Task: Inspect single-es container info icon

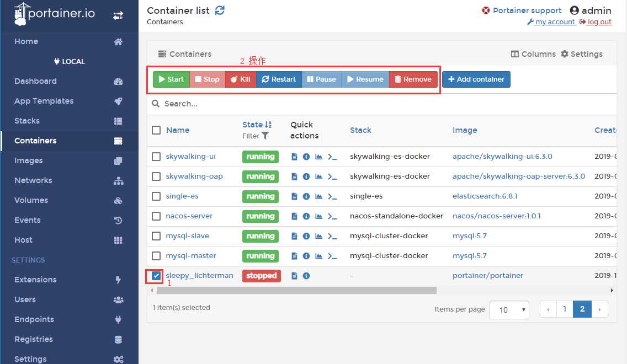Action: pyautogui.click(x=306, y=196)
